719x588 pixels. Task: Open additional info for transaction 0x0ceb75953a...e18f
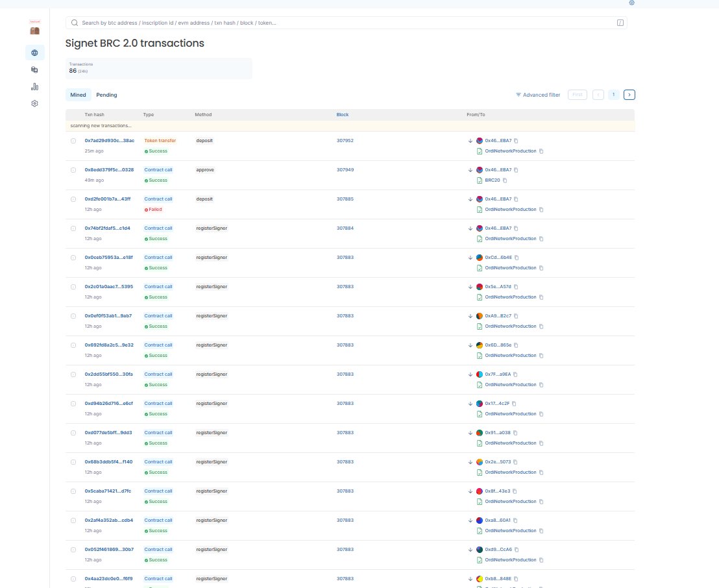(x=73, y=258)
